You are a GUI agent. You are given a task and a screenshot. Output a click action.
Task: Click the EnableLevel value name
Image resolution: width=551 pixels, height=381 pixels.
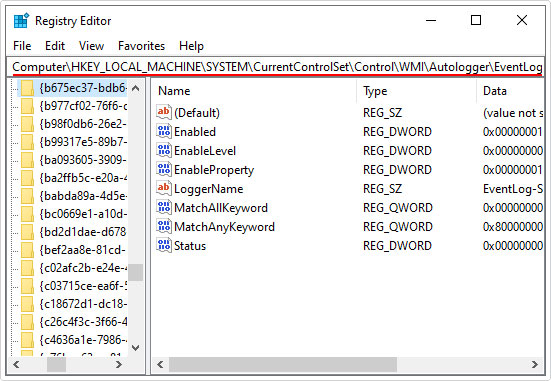click(205, 151)
